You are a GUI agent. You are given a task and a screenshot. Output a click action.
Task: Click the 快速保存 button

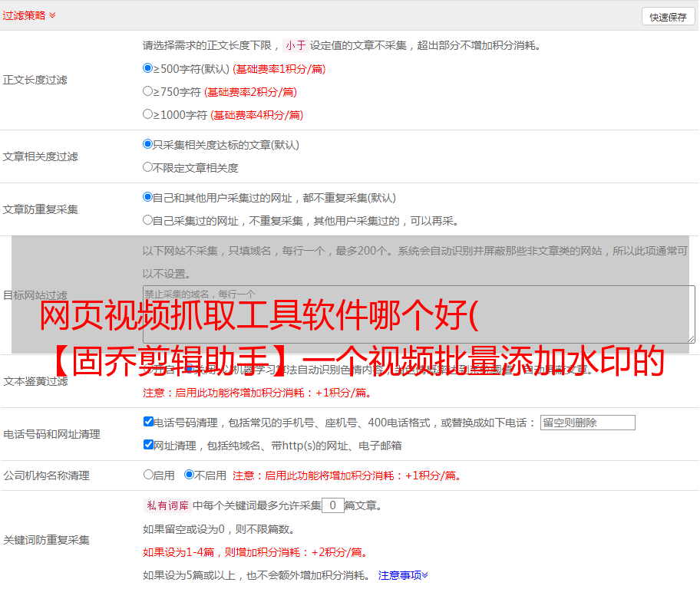point(668,17)
